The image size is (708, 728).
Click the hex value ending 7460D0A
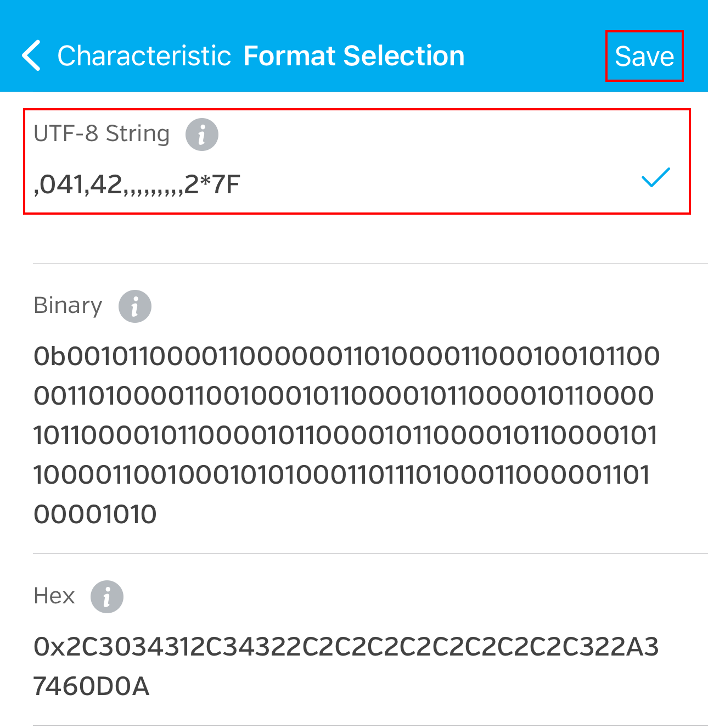(91, 686)
